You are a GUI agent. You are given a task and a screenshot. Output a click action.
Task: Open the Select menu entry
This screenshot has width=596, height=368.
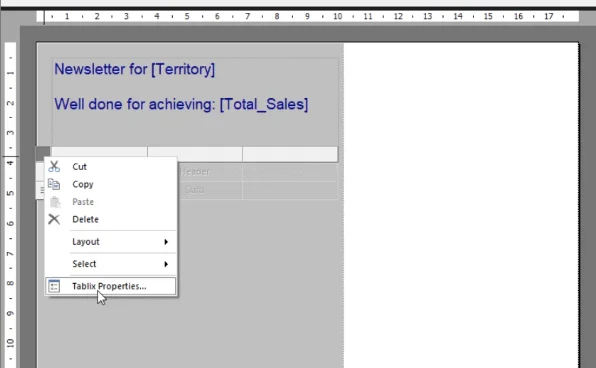click(x=111, y=264)
